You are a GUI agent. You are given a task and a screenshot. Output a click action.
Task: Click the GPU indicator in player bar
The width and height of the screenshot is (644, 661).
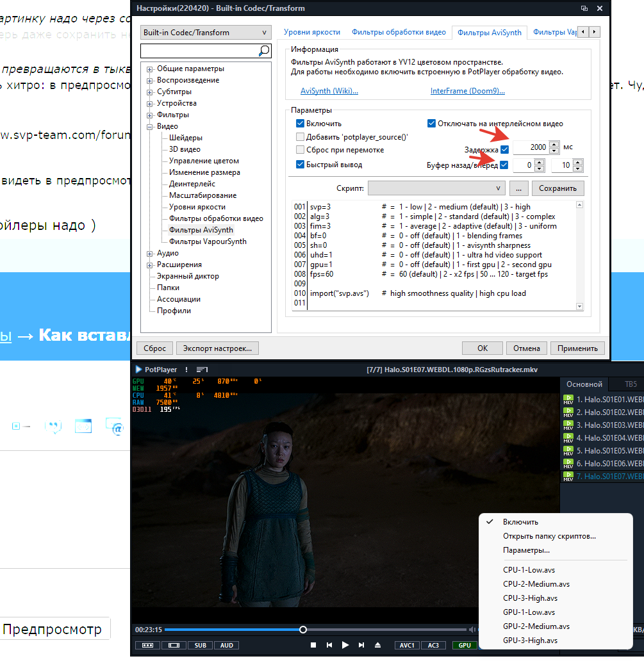[x=465, y=646]
